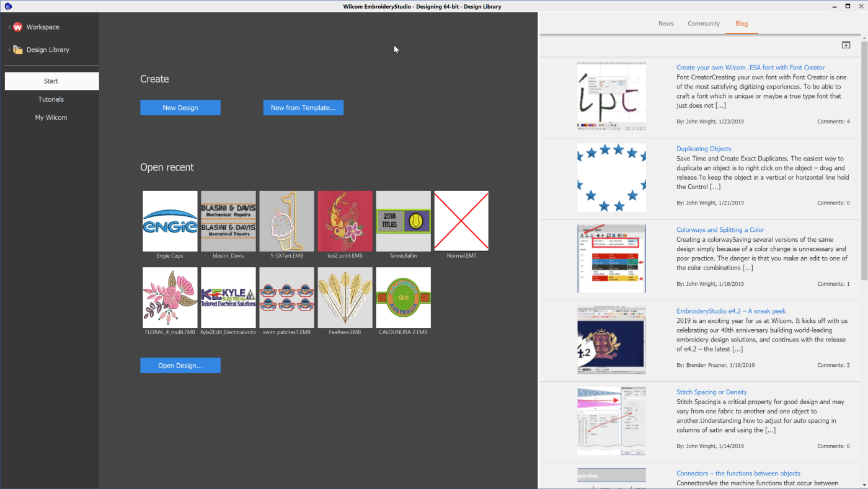
Task: Click the app icon in title bar
Action: pyautogui.click(x=7, y=6)
